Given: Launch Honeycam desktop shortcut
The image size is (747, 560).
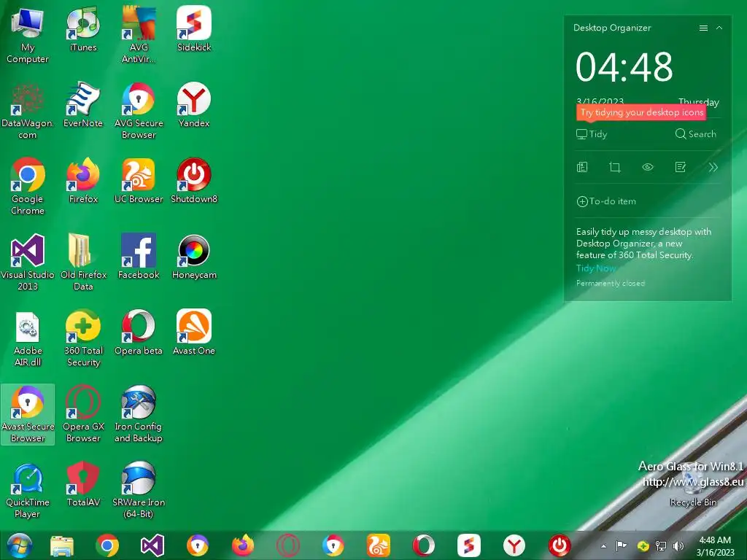Looking at the screenshot, I should coord(194,257).
